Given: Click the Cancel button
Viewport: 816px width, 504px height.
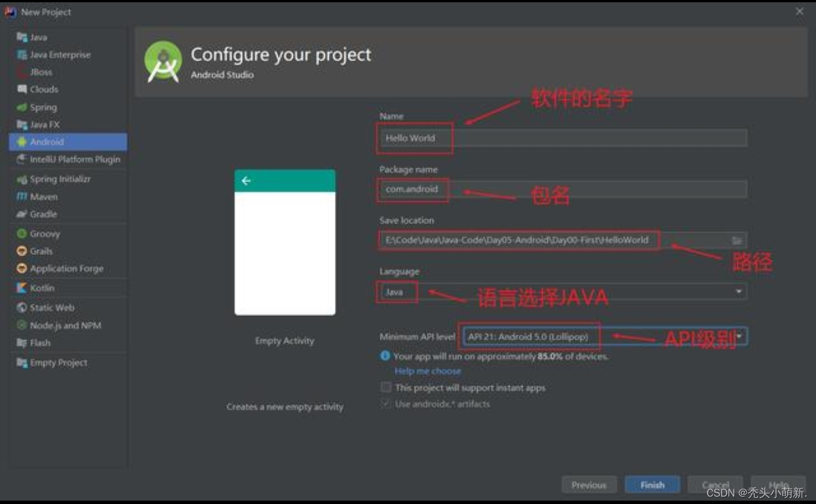Looking at the screenshot, I should pos(715,485).
